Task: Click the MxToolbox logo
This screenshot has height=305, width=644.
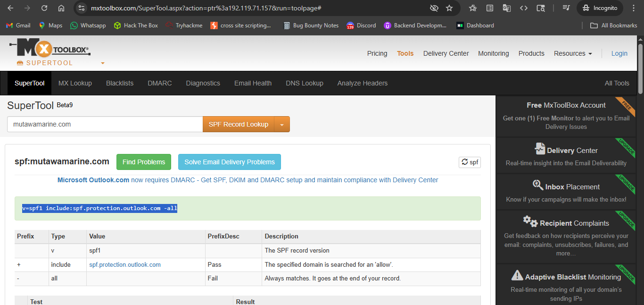Action: click(49, 49)
